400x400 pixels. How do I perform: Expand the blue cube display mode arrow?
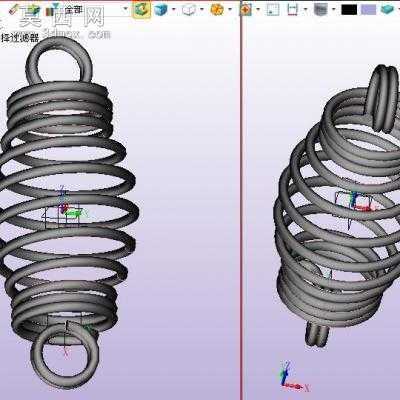coord(174,9)
